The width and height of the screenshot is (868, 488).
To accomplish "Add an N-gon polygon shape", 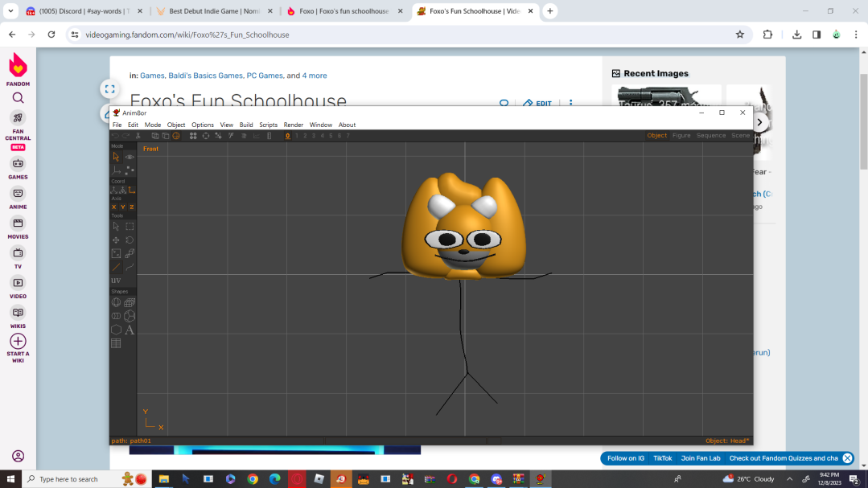I will click(117, 330).
